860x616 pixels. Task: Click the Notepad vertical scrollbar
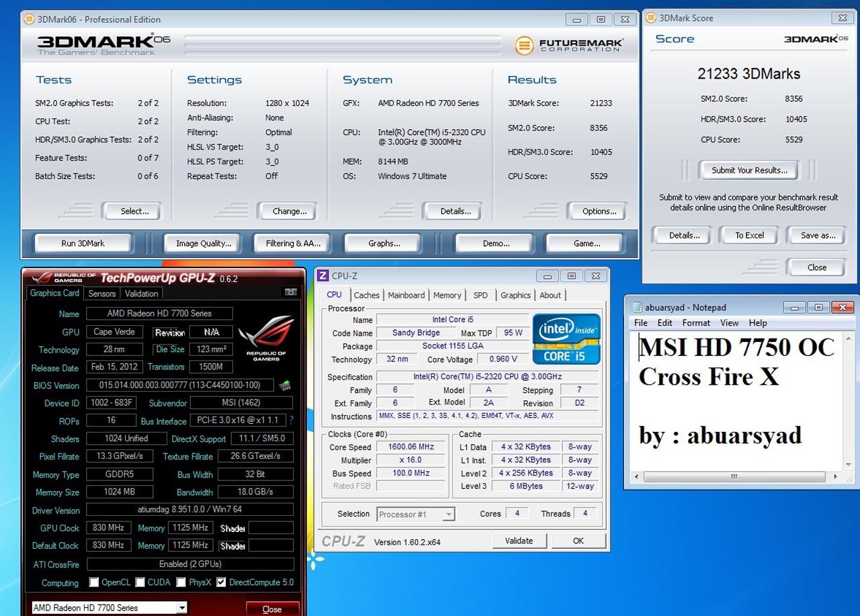pos(848,401)
